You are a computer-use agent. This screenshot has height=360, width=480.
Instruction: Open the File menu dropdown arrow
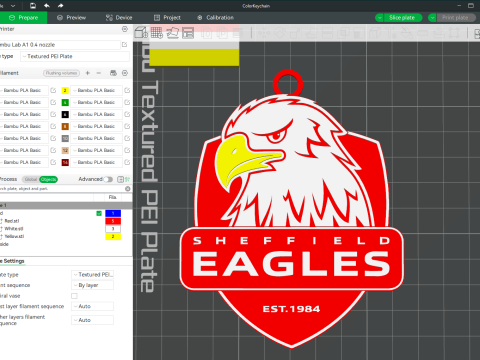pyautogui.click(x=13, y=6)
